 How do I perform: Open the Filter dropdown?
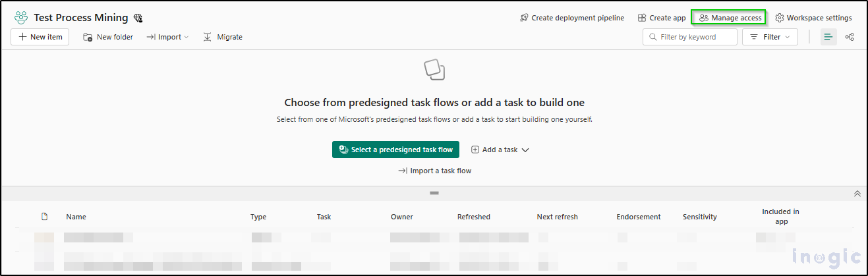tap(770, 37)
